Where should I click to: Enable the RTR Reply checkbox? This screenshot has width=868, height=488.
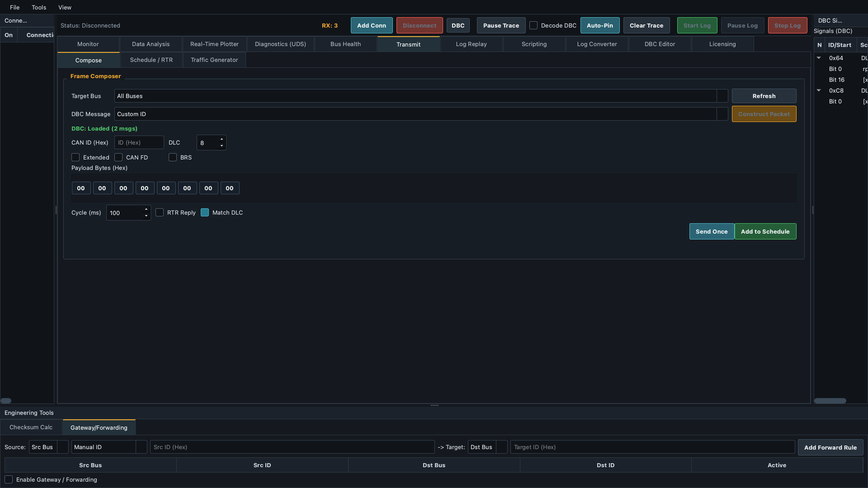[x=159, y=213]
